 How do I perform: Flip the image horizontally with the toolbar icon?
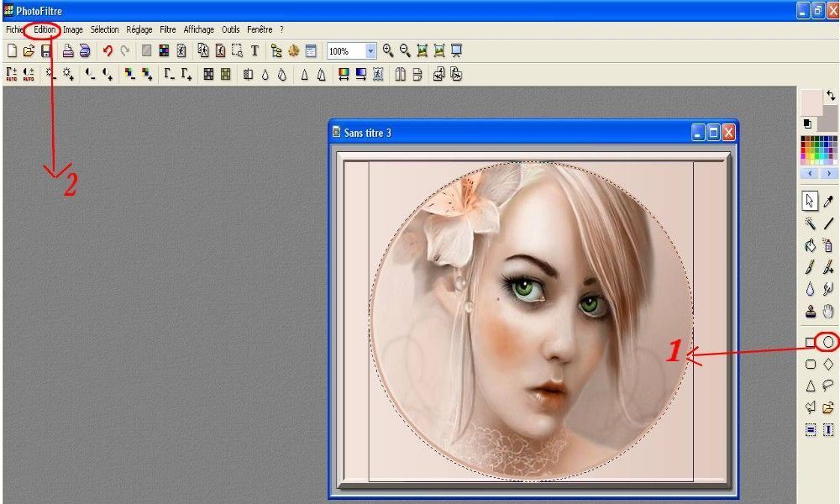click(x=400, y=74)
